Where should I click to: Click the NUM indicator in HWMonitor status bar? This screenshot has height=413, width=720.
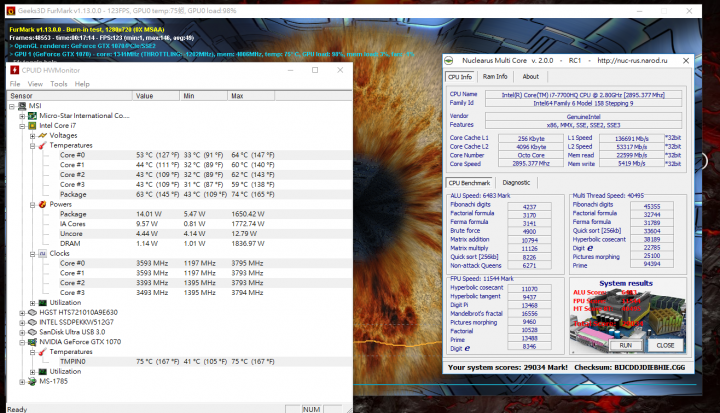coord(311,409)
